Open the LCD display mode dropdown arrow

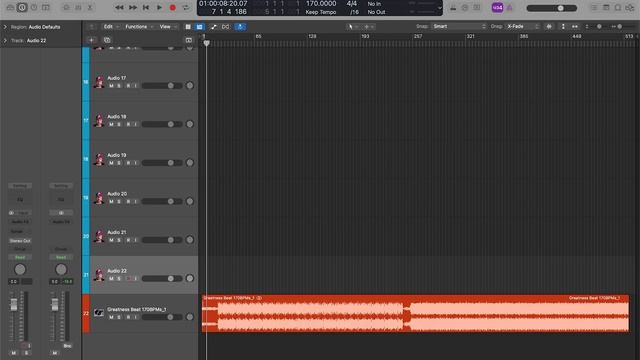point(439,8)
